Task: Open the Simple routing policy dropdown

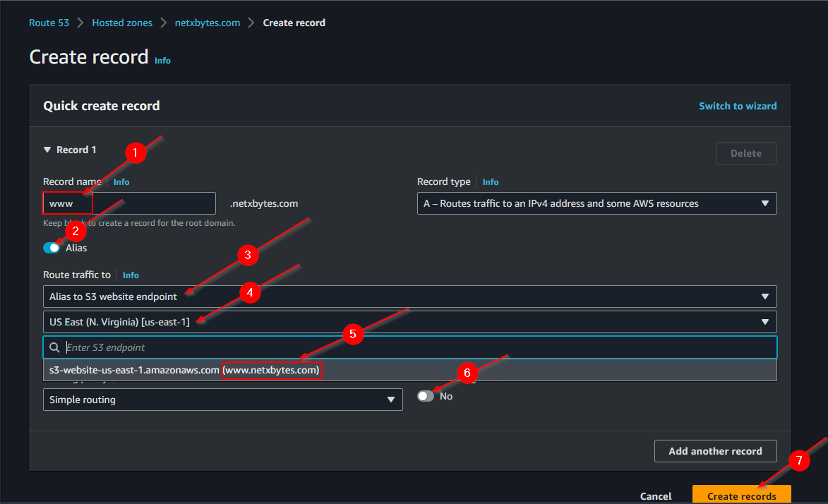Action: (222, 400)
